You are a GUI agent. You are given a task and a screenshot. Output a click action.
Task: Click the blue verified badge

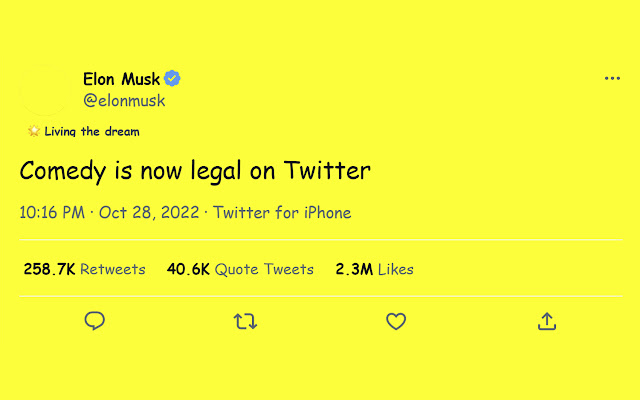point(173,79)
